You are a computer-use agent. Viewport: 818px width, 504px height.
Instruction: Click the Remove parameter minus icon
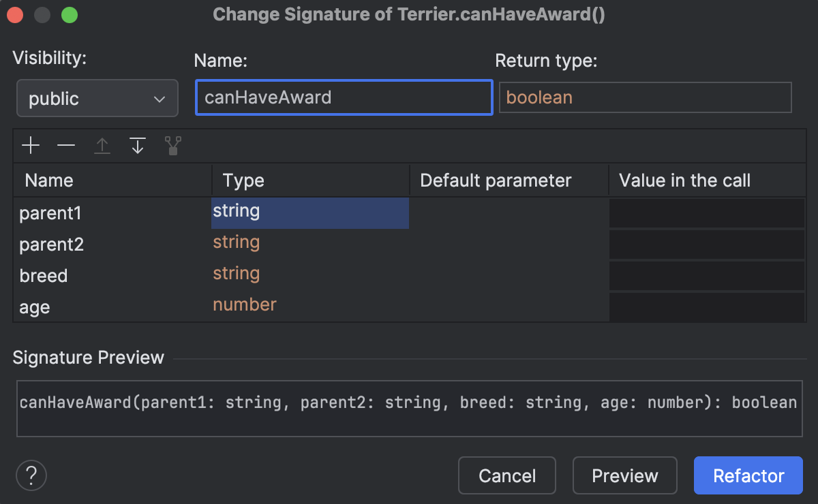66,145
